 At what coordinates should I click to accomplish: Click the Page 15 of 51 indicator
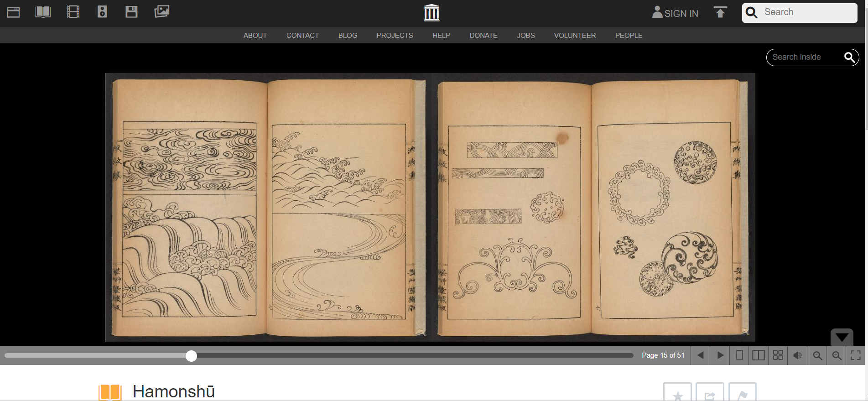[663, 355]
